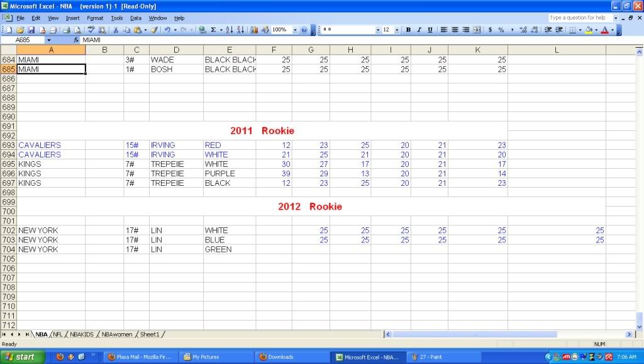Viewport: 644px width, 364px height.
Task: Click the horizontal scrollbar thumb
Action: (x=475, y=334)
